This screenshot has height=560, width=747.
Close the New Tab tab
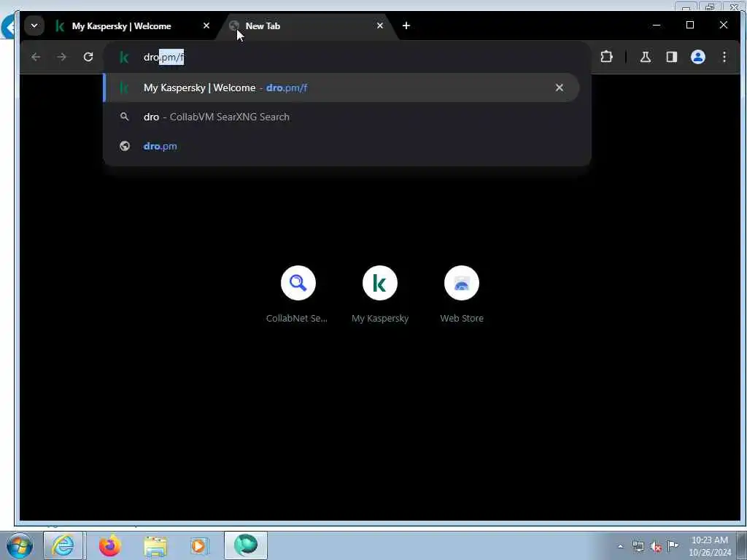coord(379,26)
